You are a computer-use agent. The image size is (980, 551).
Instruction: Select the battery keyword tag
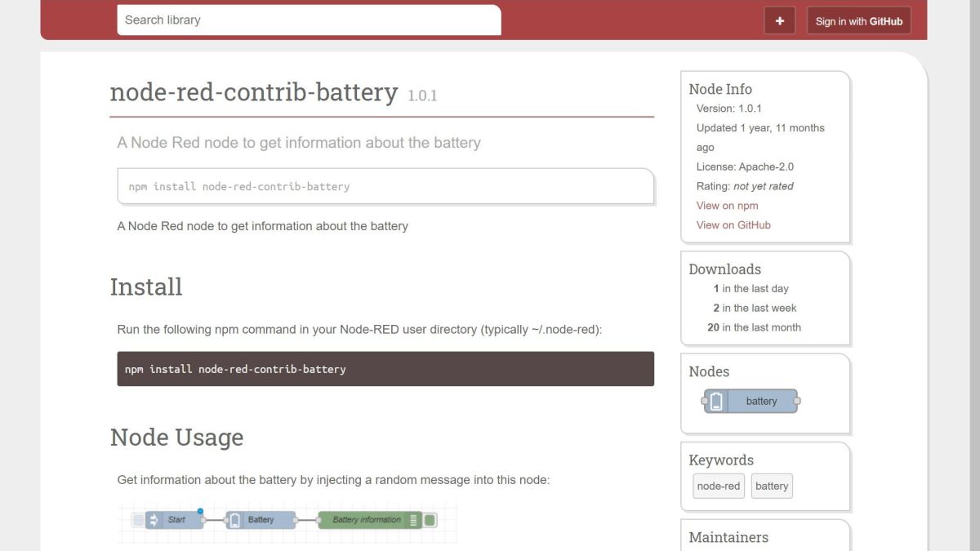[771, 486]
